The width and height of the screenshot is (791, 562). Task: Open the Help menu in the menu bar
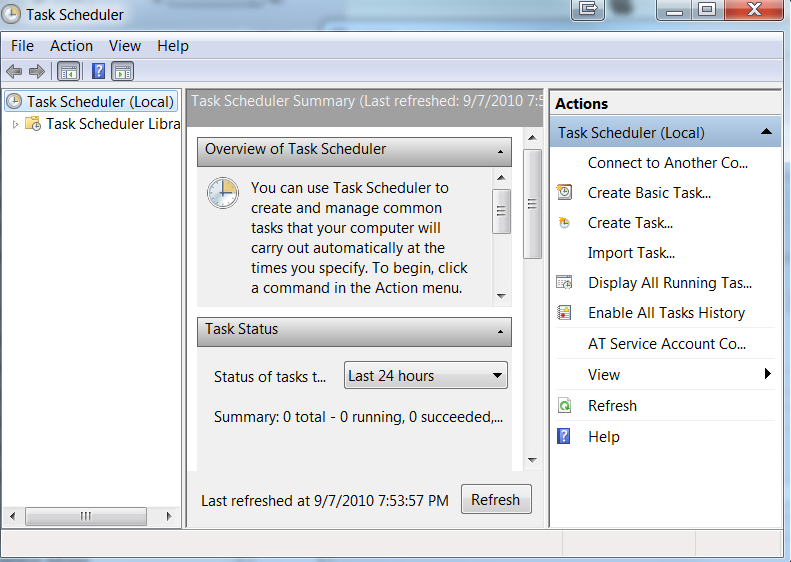(x=173, y=46)
